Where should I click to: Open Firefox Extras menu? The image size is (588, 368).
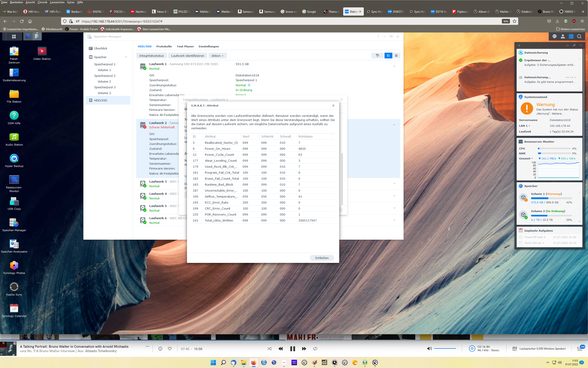[x=71, y=2]
